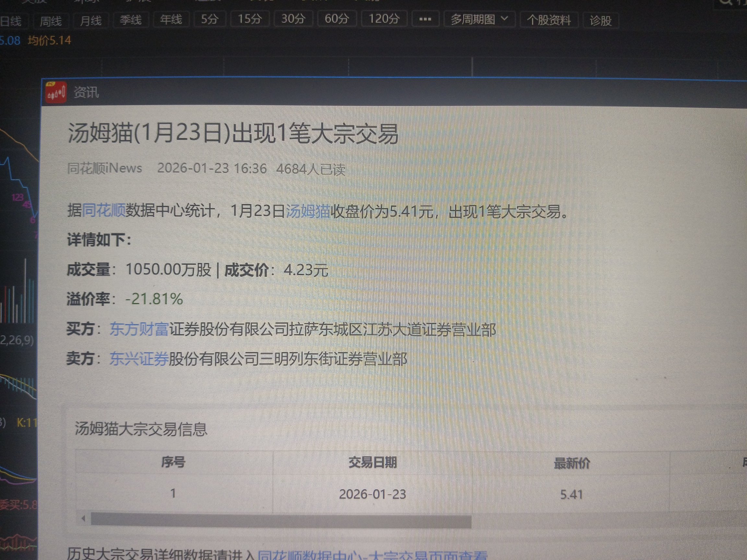747x560 pixels.
Task: Switch to 月线 monthly chart
Action: pos(90,21)
